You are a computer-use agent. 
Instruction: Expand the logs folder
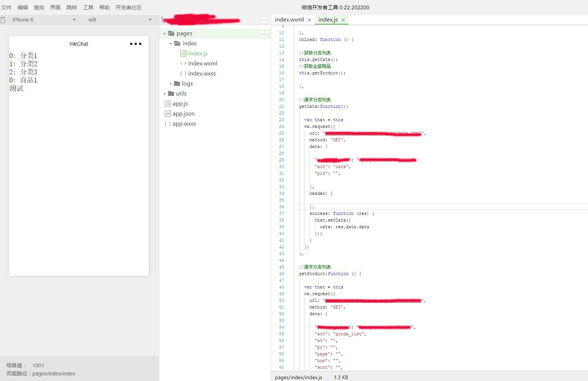[x=171, y=84]
